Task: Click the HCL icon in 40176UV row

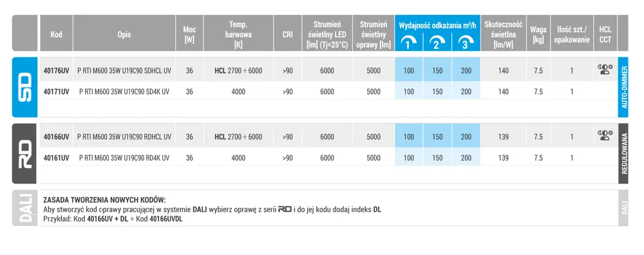Action: click(x=605, y=70)
